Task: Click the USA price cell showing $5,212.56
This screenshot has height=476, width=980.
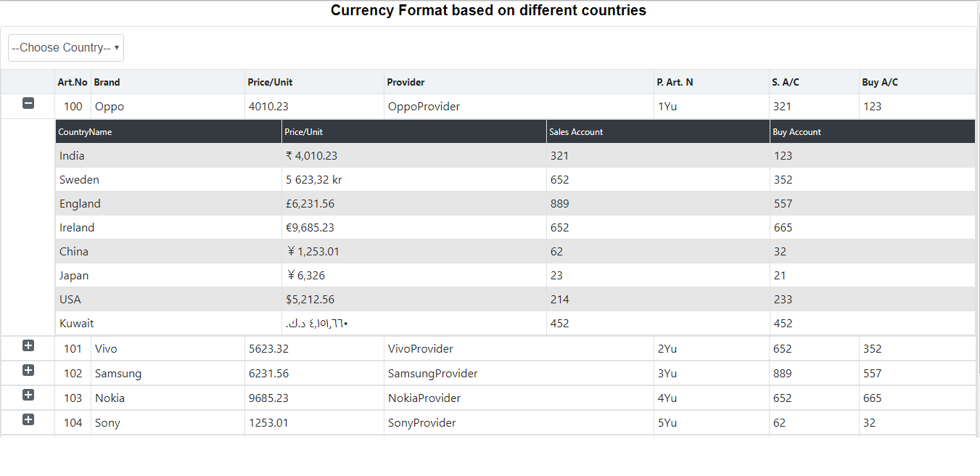Action: click(310, 299)
